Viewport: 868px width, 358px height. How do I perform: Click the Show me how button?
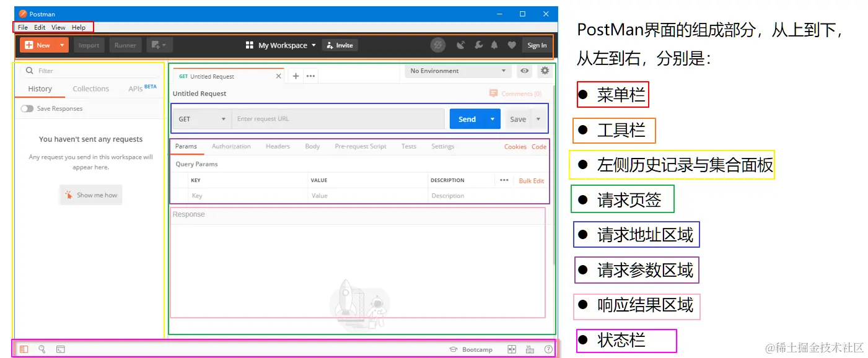pos(91,195)
